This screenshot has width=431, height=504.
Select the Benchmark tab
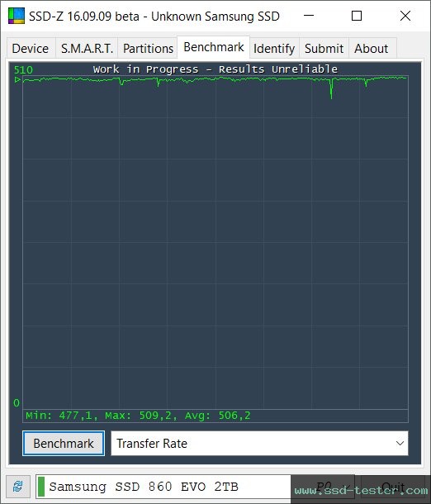214,47
